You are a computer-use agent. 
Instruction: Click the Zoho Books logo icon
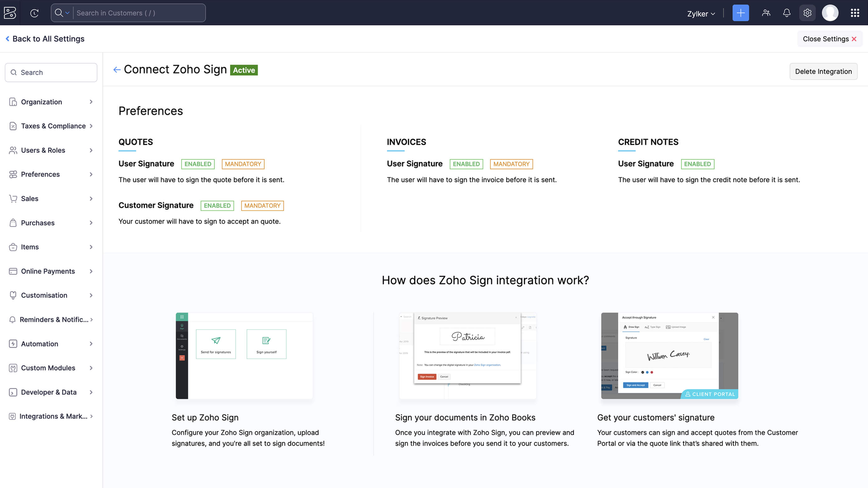10,13
